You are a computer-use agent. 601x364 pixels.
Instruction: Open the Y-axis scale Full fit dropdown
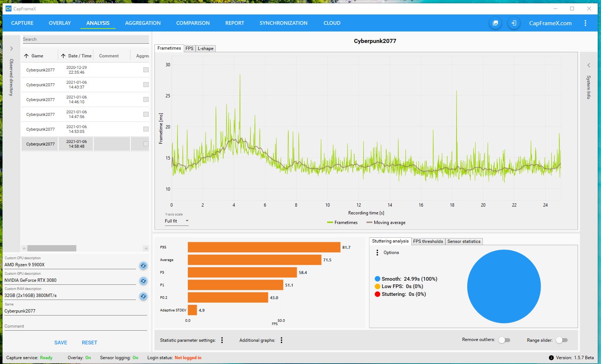(177, 221)
